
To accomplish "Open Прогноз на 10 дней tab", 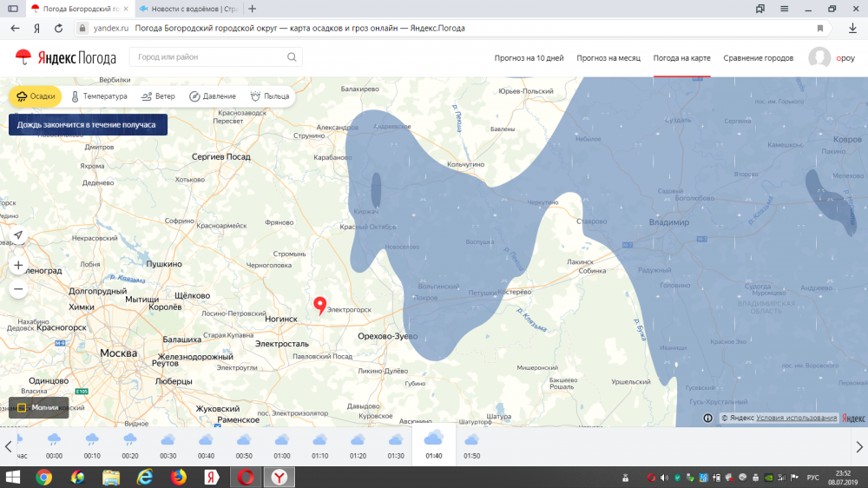I will coord(529,58).
